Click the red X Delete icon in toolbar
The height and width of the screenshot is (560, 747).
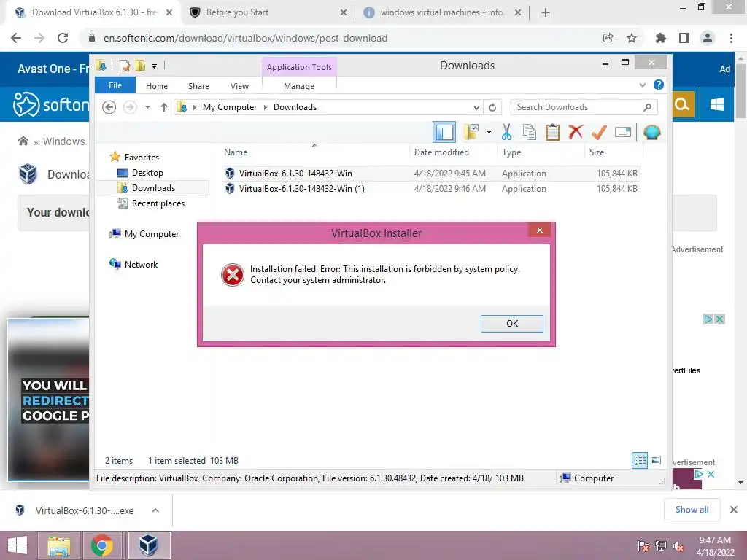point(576,131)
